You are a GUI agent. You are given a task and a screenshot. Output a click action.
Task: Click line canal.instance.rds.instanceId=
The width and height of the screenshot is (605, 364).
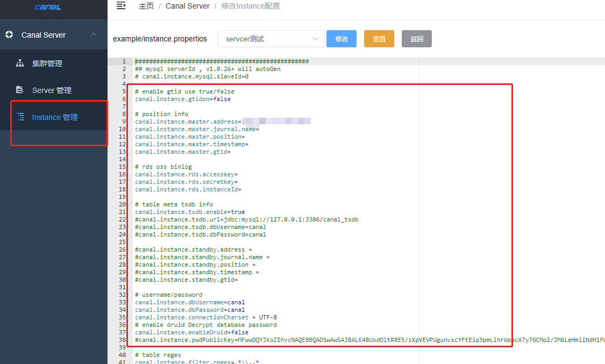pos(188,189)
